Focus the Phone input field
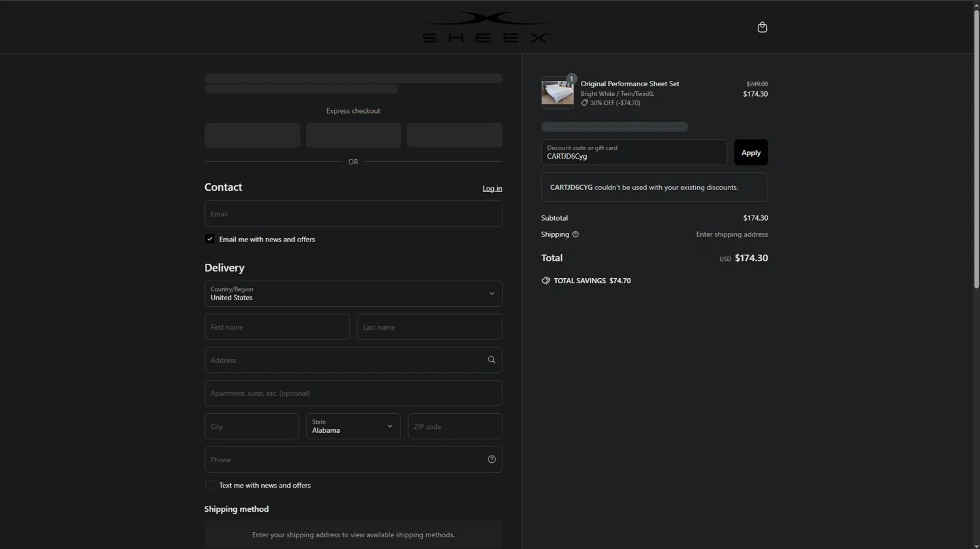Image resolution: width=980 pixels, height=549 pixels. pos(353,460)
